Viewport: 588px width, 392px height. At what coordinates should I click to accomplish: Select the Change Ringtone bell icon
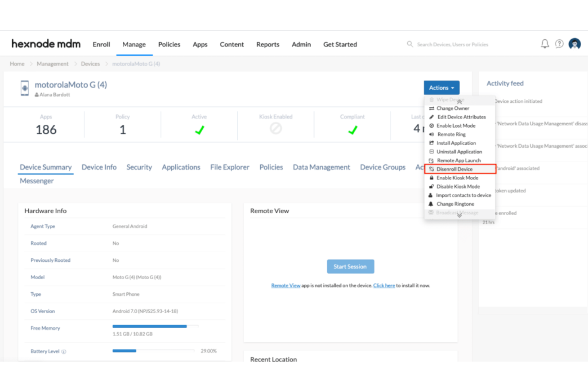point(431,204)
